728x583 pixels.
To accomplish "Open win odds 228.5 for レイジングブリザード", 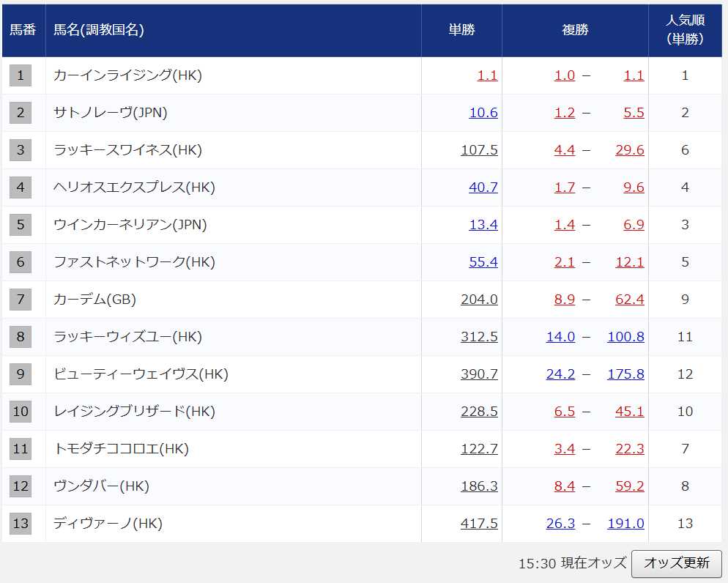I will pos(479,412).
